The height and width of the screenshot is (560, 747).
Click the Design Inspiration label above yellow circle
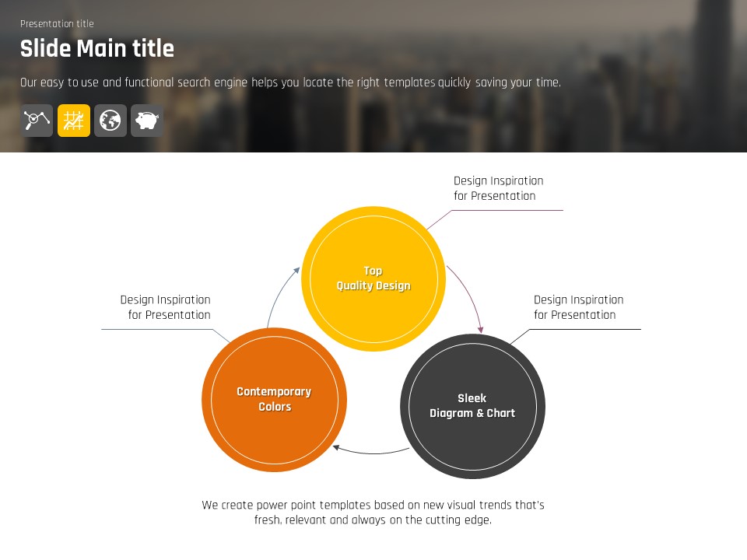tap(498, 188)
